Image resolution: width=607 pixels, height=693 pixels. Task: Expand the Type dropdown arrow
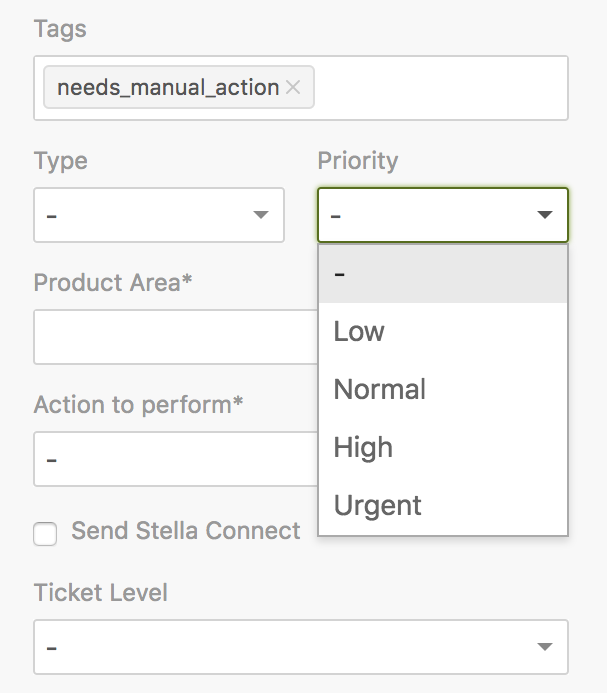pos(261,215)
